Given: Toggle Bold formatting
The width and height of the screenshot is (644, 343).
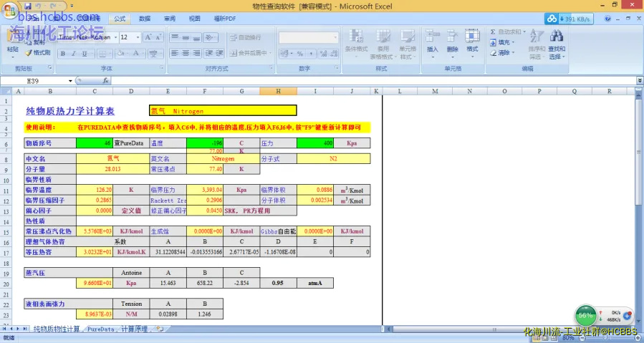Looking at the screenshot, I should (63, 53).
